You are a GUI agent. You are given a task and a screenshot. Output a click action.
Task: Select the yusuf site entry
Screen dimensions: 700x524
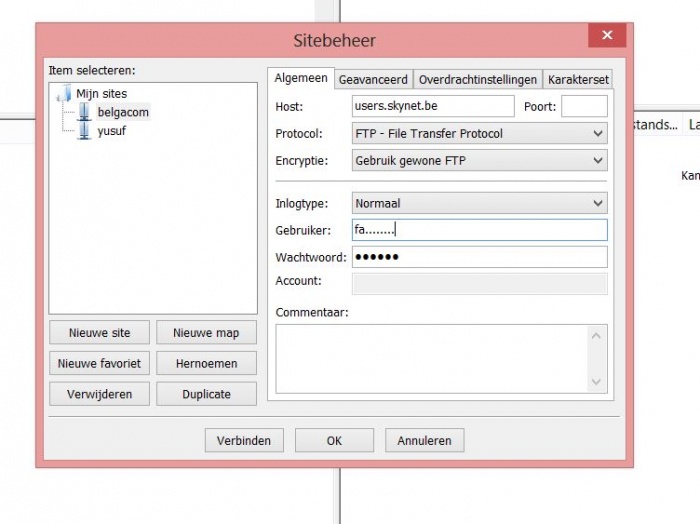point(112,131)
